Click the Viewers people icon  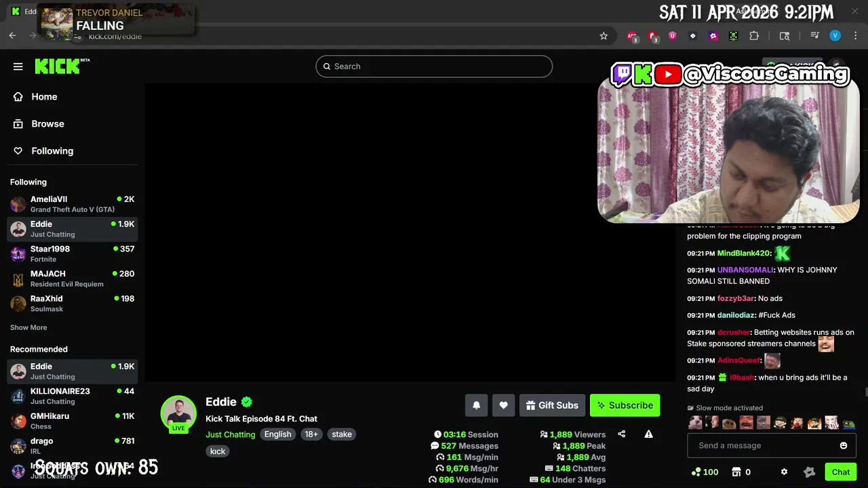(544, 434)
